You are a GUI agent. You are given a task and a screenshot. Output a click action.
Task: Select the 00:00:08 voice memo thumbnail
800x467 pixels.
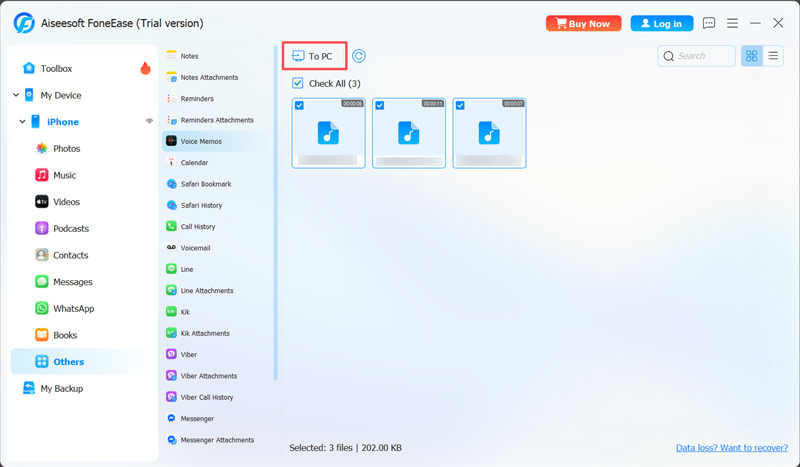click(x=328, y=133)
